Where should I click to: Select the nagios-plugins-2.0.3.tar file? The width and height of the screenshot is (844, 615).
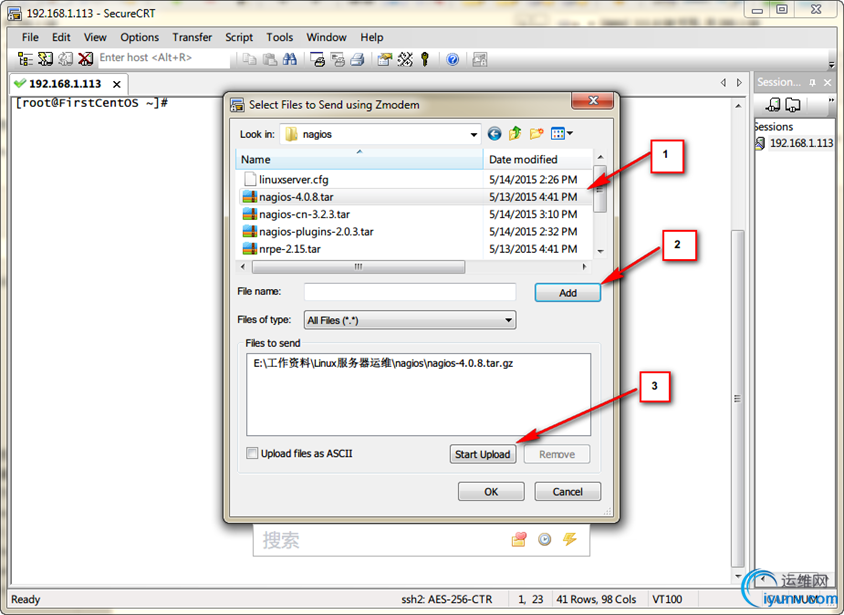(x=316, y=231)
